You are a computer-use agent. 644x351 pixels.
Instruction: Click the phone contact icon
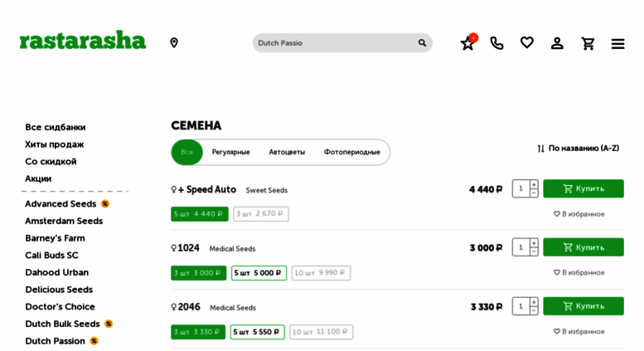point(496,43)
